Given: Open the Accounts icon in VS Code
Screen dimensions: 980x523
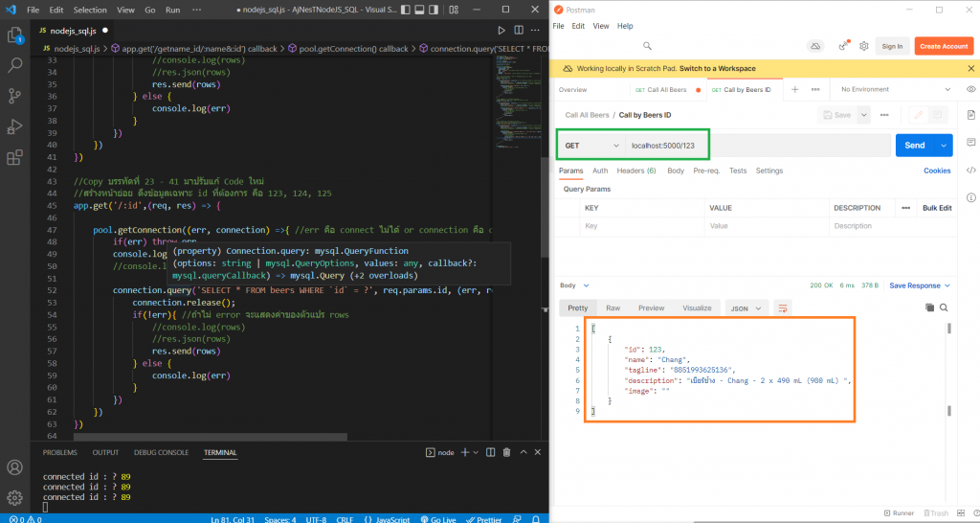Looking at the screenshot, I should click(14, 467).
